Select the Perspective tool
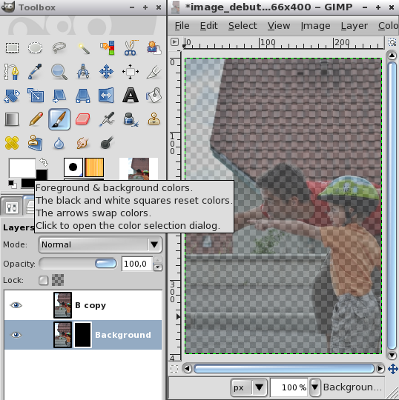This screenshot has width=399, height=400. (x=83, y=96)
